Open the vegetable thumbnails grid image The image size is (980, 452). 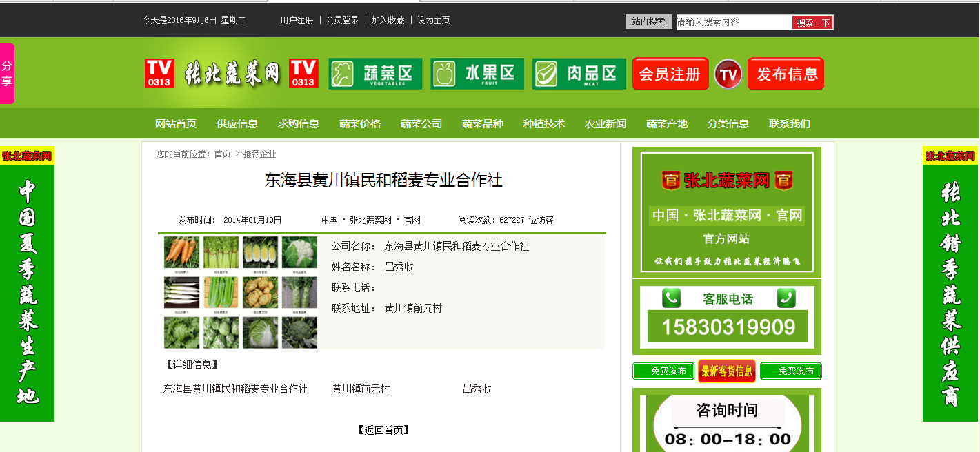(241, 292)
